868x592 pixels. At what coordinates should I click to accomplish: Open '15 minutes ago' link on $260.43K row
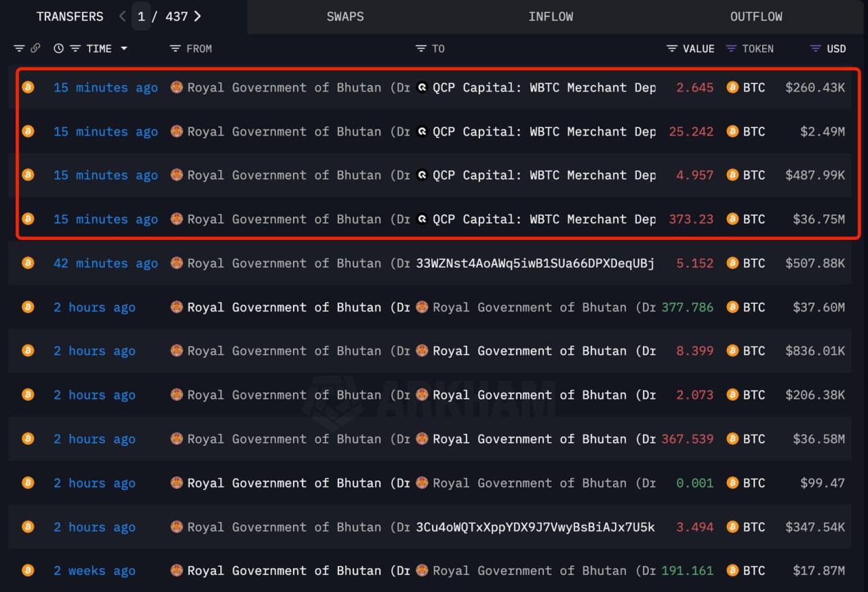point(106,87)
